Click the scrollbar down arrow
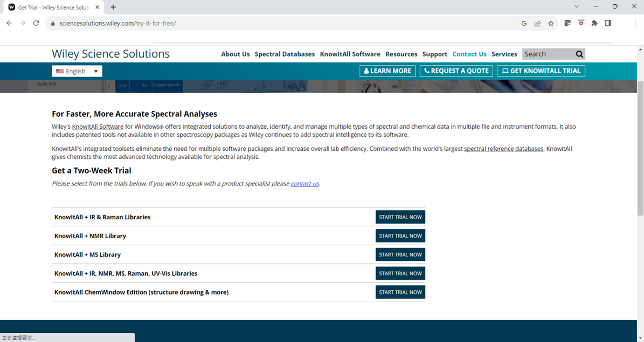The image size is (644, 342). click(x=640, y=339)
